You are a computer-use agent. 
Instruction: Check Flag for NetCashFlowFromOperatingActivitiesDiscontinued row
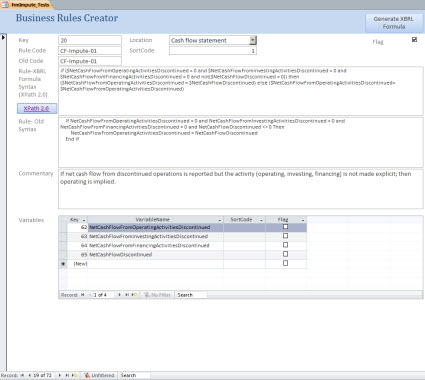(x=285, y=227)
